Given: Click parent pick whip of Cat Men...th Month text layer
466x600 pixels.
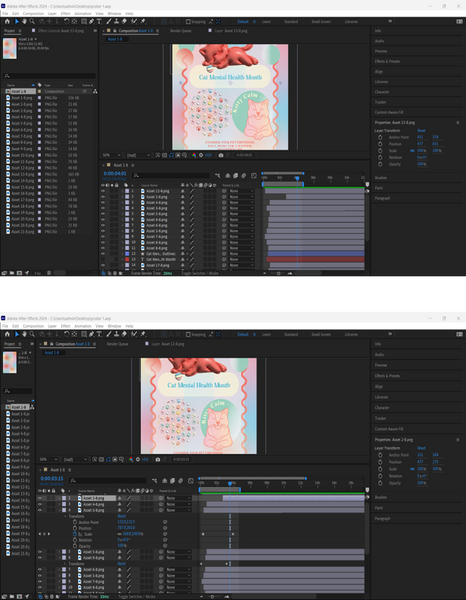Looking at the screenshot, I should [224, 259].
